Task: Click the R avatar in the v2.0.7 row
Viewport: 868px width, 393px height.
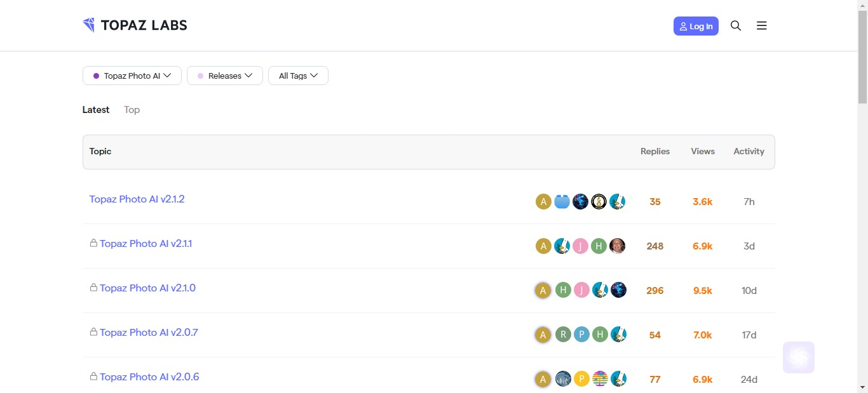Action: 563,335
